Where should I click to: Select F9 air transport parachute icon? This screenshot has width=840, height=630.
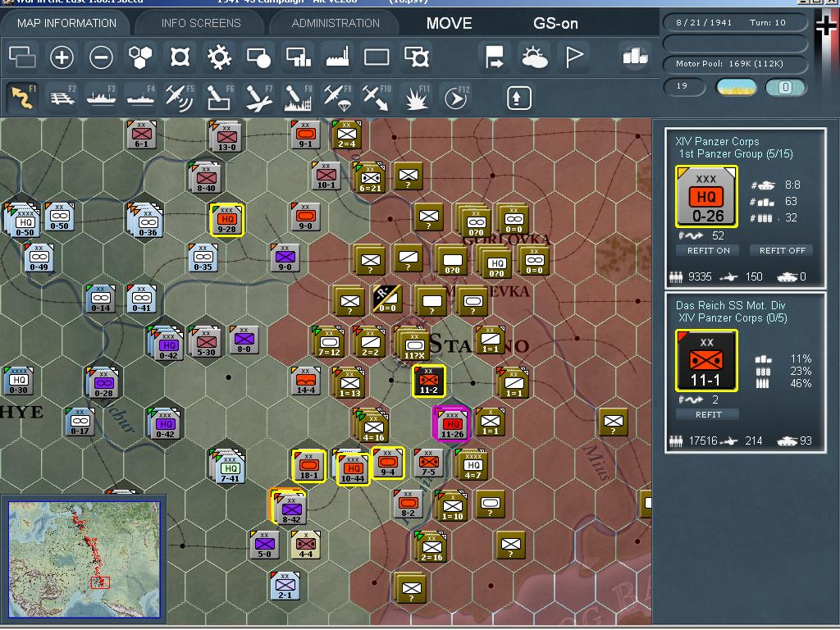pos(337,98)
